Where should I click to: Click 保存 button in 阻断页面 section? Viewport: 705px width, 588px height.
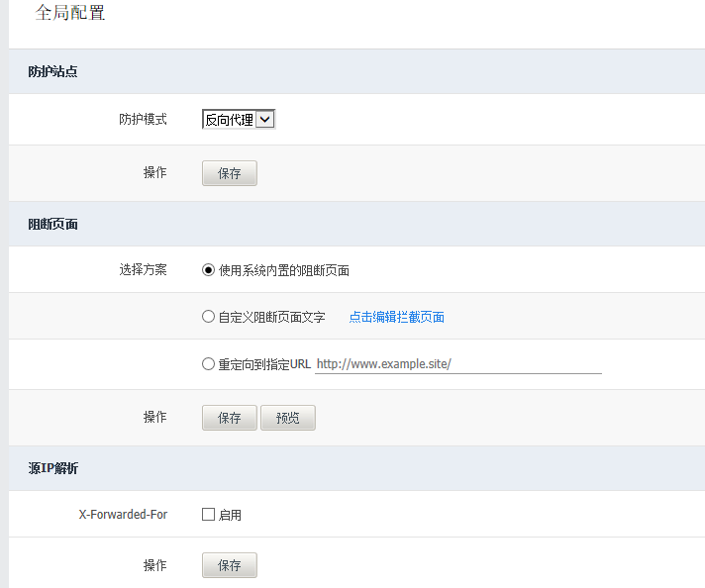coord(230,418)
